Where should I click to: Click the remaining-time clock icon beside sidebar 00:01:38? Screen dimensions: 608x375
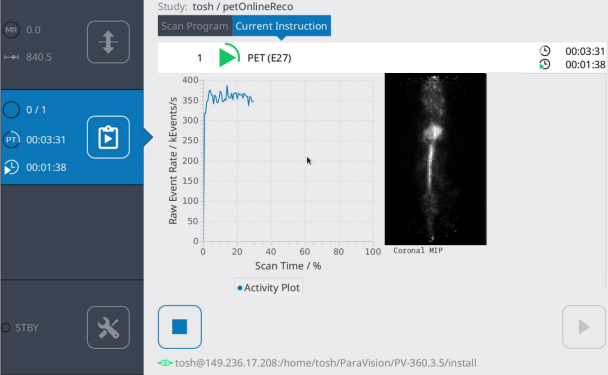[x=11, y=168]
